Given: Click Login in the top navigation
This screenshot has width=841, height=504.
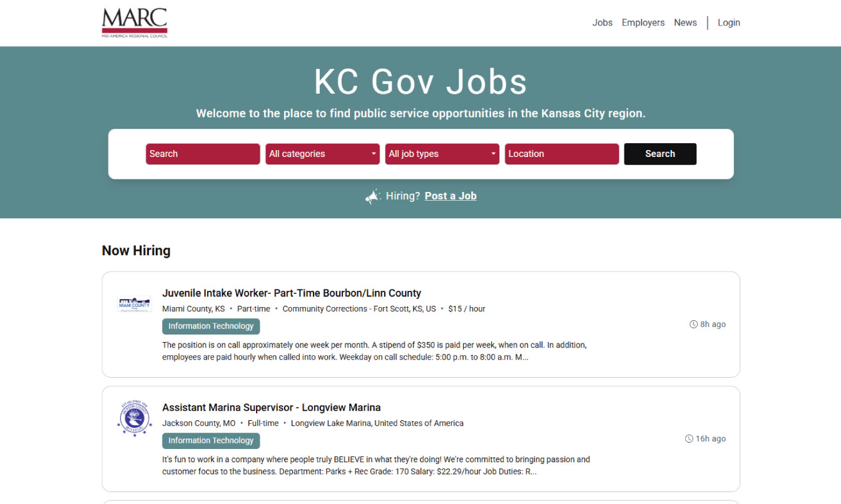Looking at the screenshot, I should click(x=728, y=23).
